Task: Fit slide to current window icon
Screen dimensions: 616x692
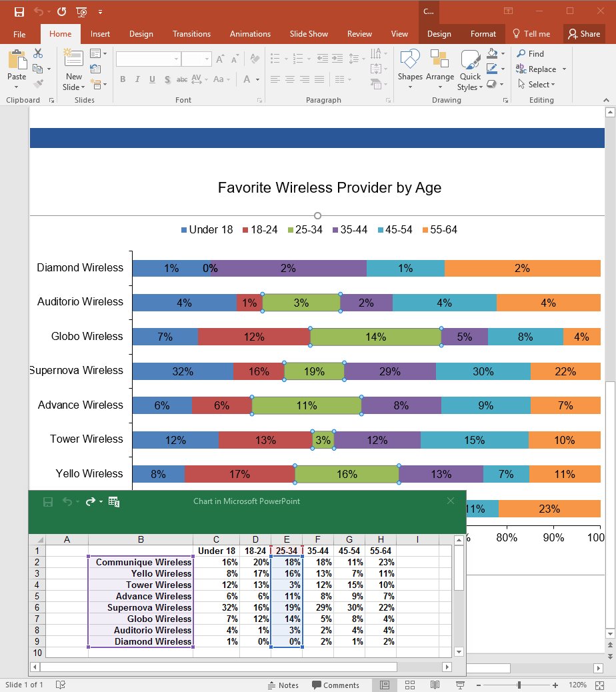Action: click(600, 685)
